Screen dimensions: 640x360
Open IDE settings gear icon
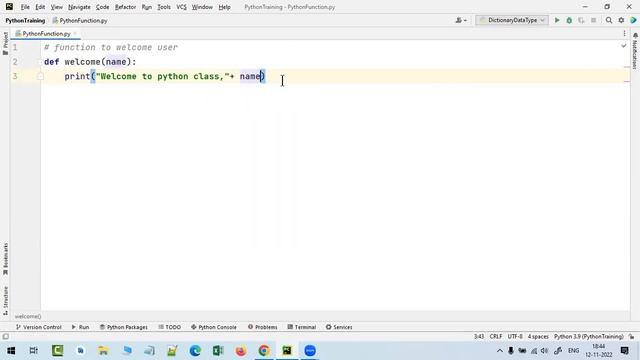(x=621, y=20)
